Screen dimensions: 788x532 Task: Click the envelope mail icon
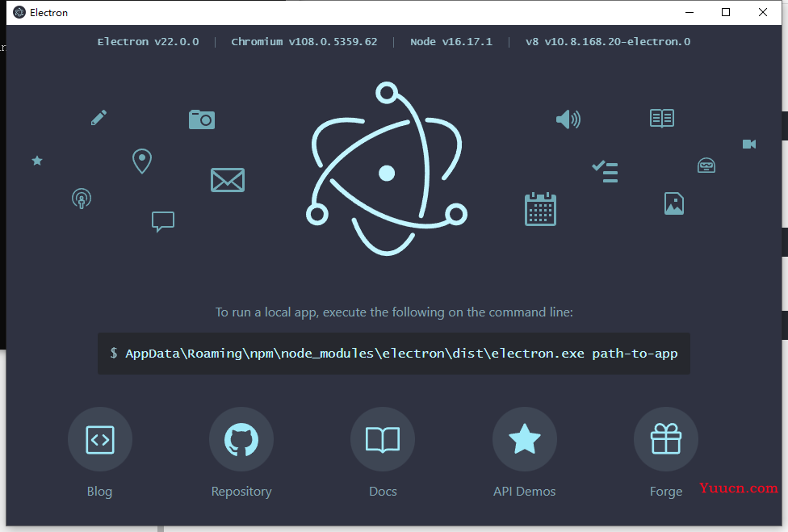point(228,180)
